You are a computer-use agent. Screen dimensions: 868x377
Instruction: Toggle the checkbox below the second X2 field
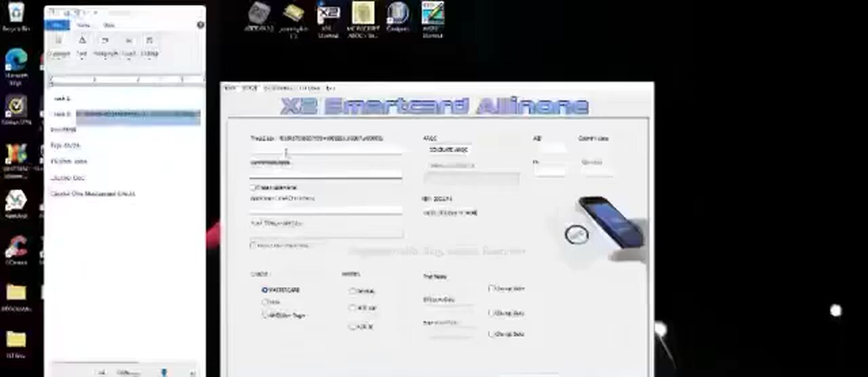254,187
